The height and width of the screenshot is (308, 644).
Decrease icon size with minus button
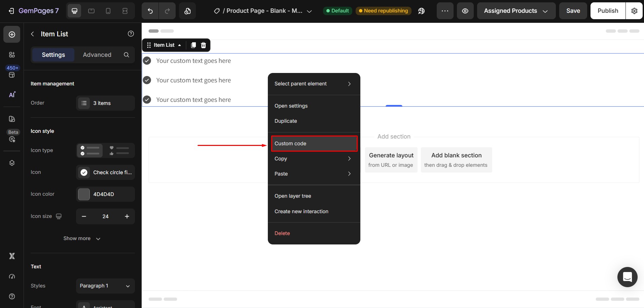coord(84,217)
